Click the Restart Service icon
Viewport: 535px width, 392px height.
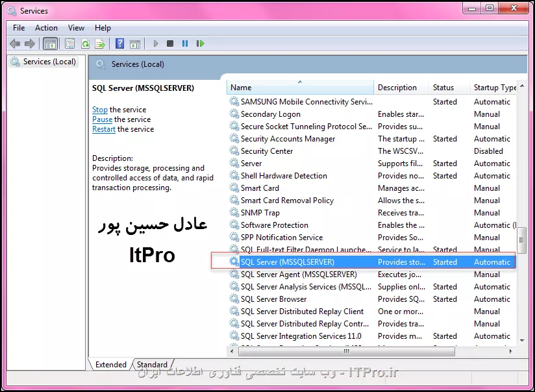click(200, 43)
